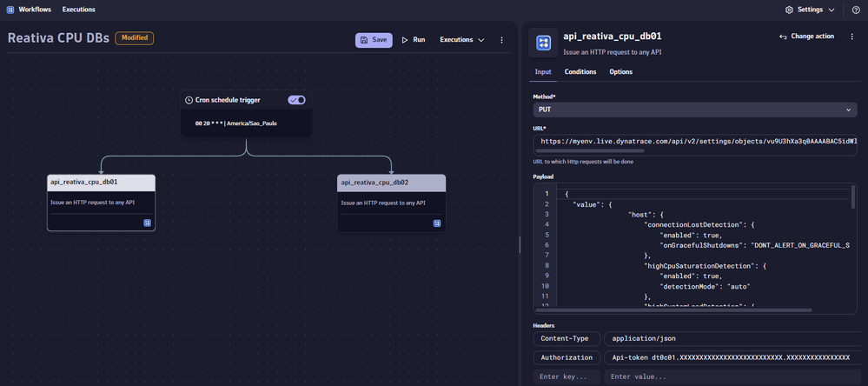The width and height of the screenshot is (868, 386).
Task: Click the clock icon on Cron schedule trigger
Action: click(x=189, y=100)
